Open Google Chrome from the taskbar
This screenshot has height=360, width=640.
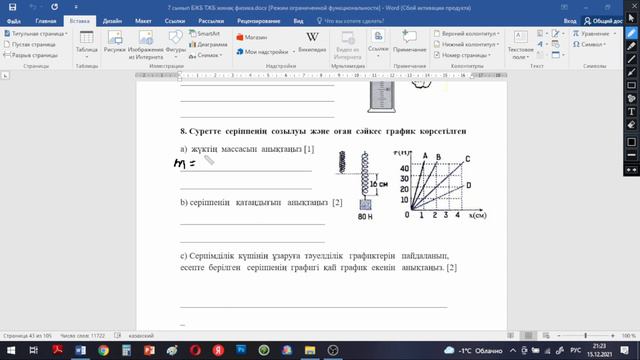coord(103,350)
